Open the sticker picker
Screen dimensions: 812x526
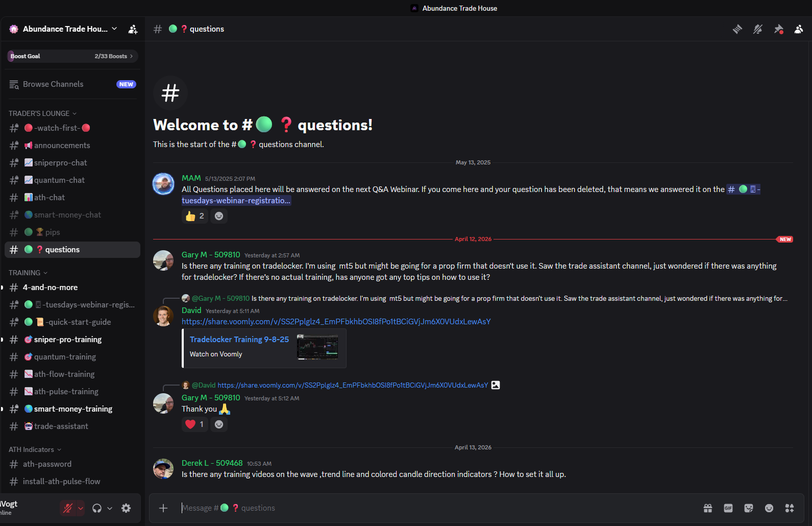[x=749, y=508]
